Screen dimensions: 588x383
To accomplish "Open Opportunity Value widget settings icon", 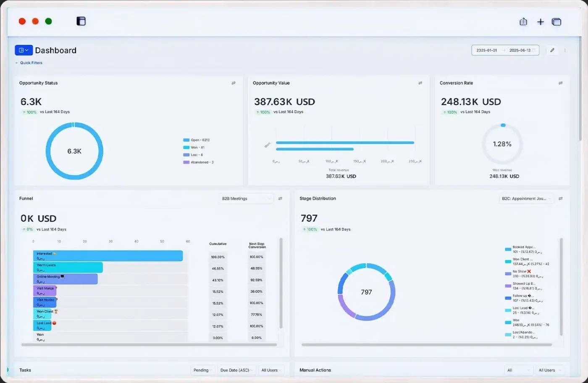I will [x=420, y=83].
